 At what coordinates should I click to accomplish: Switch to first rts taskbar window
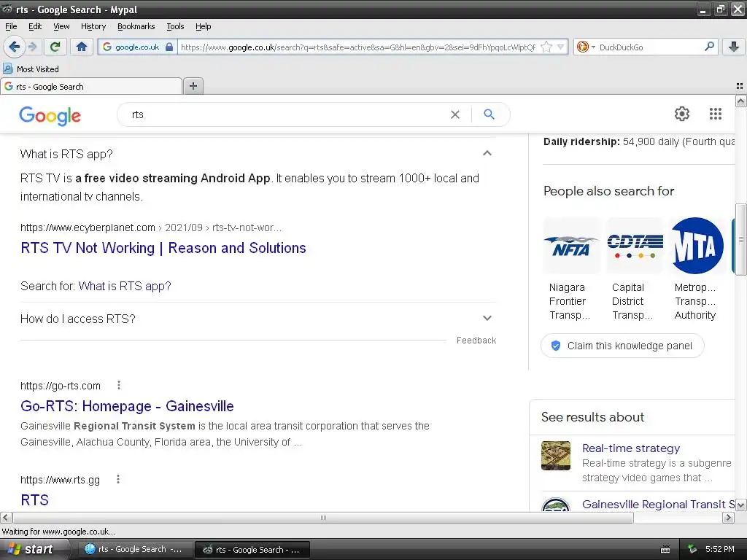pos(134,550)
